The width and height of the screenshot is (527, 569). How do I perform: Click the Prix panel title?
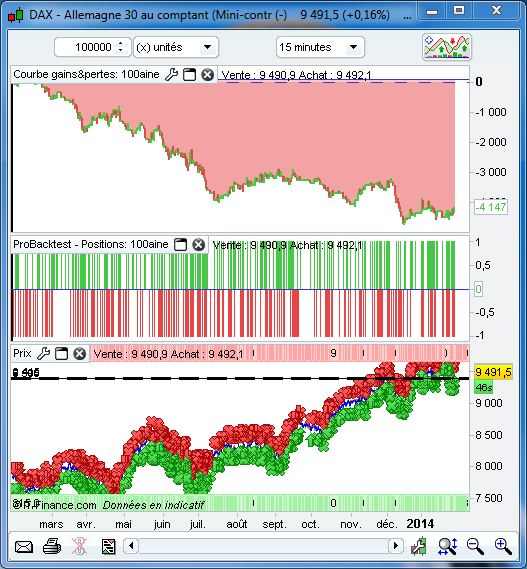pos(22,353)
